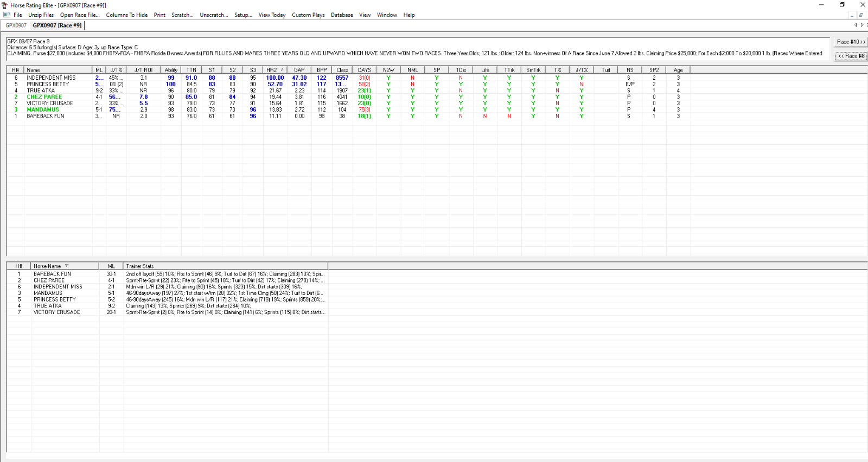The height and width of the screenshot is (462, 868).
Task: Select INDEPENDENT MISS in the ratings table
Action: coord(51,78)
